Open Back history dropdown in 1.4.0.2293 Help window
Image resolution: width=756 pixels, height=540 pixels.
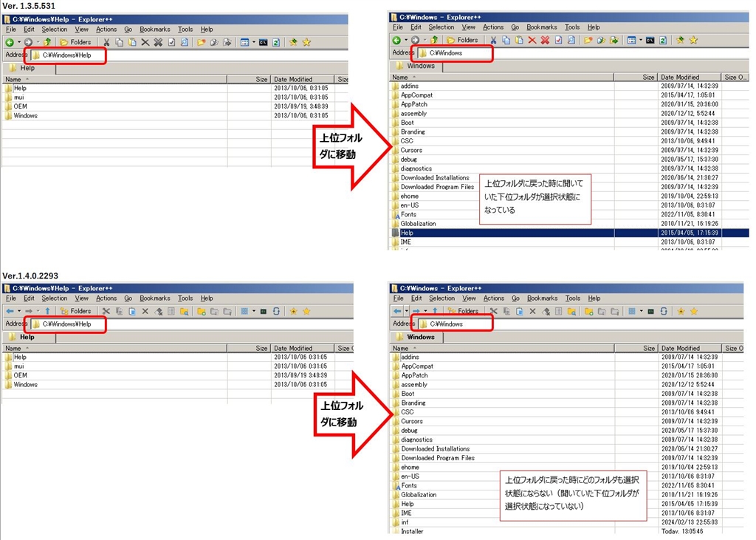(19, 311)
